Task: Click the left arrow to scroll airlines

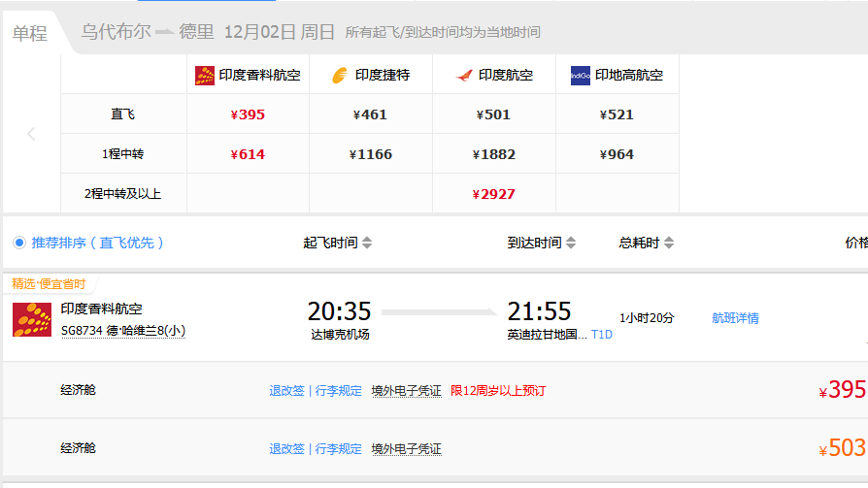Action: click(x=31, y=134)
